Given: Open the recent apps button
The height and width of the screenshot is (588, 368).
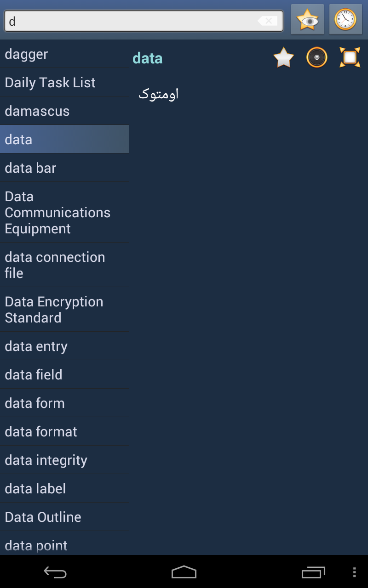Looking at the screenshot, I should click(313, 572).
